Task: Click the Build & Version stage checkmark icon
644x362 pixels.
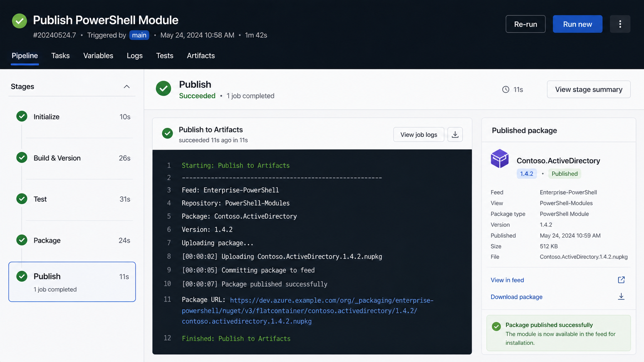Action: point(22,158)
